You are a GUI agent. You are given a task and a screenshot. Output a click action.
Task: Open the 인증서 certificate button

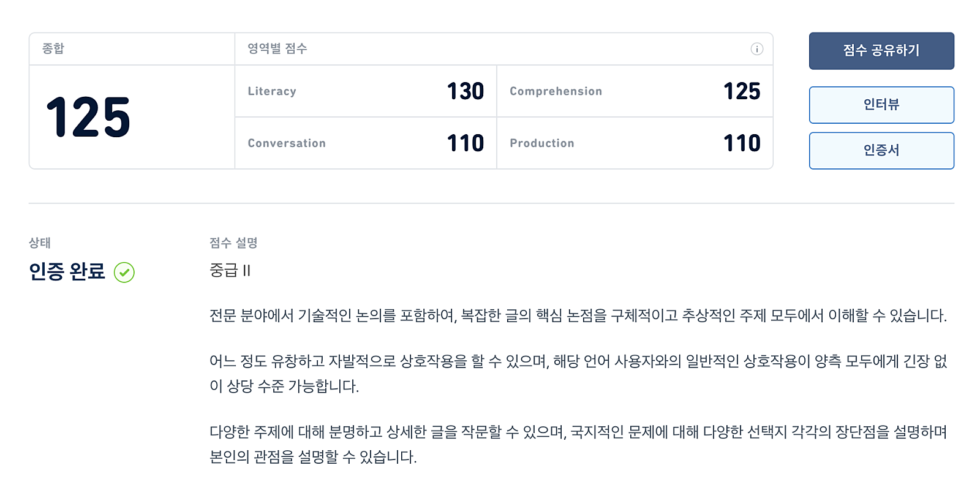coord(881,151)
